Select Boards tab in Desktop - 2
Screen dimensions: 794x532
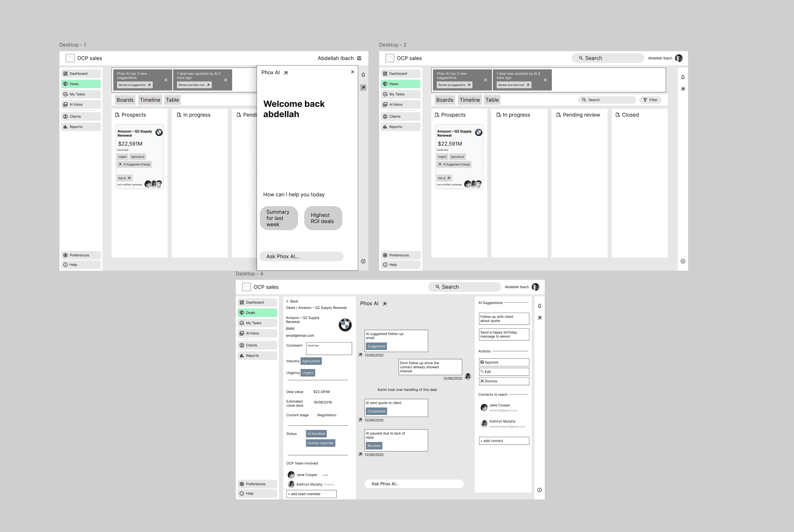(445, 100)
